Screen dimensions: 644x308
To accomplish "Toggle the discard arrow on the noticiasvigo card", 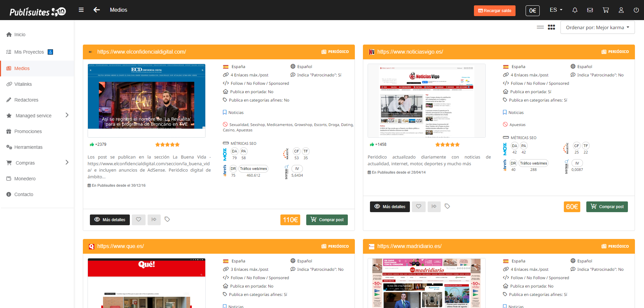I will pos(434,206).
